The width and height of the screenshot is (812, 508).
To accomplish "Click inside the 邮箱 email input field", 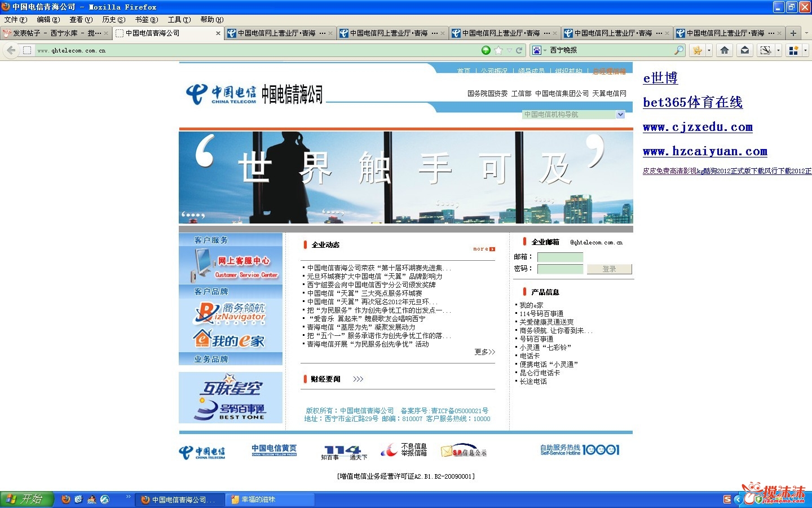I will (561, 257).
